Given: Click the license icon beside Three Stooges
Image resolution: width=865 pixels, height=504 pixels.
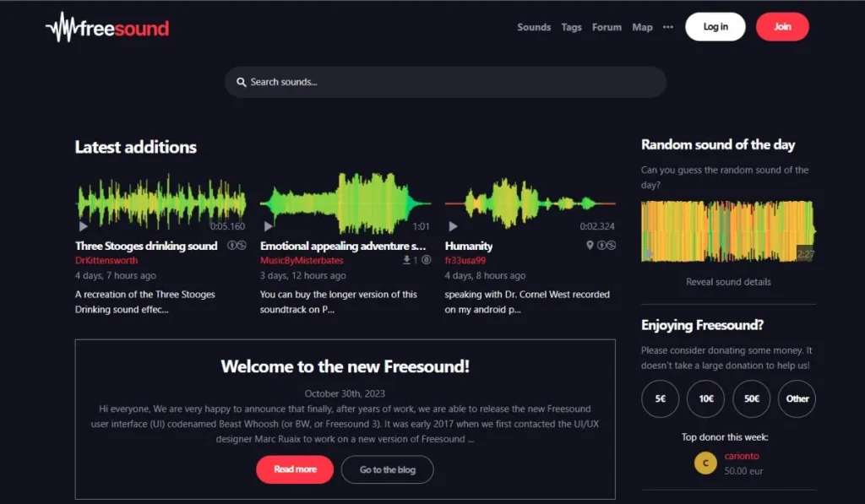Looking at the screenshot, I should click(237, 246).
